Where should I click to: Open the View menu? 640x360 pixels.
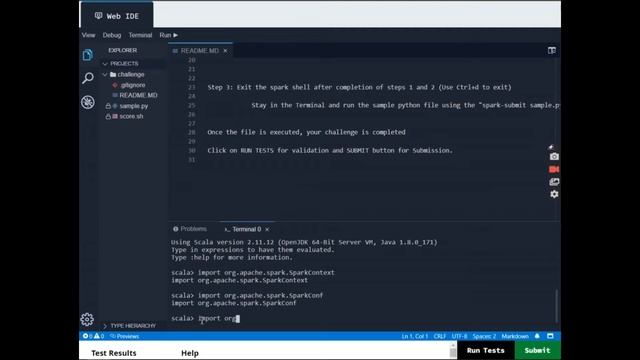(x=88, y=35)
